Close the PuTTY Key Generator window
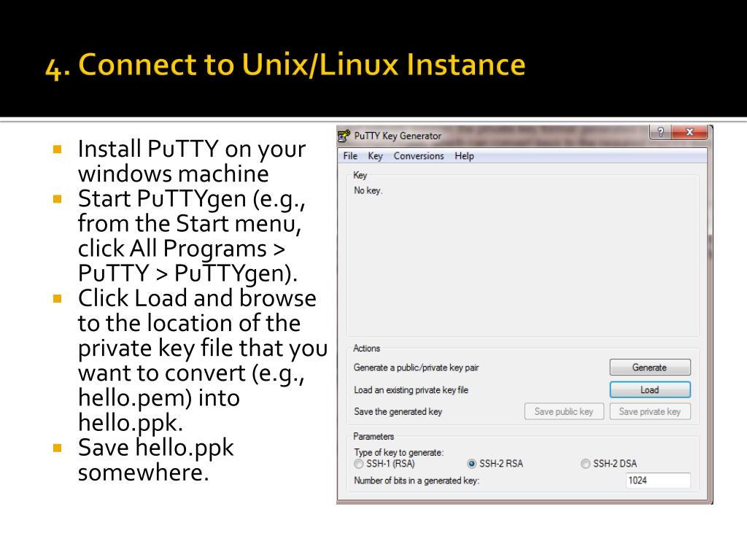 tap(689, 132)
